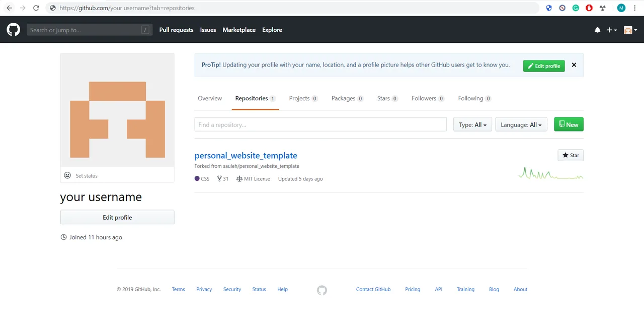Focus the Find a repository input
The height and width of the screenshot is (331, 644).
tap(320, 124)
